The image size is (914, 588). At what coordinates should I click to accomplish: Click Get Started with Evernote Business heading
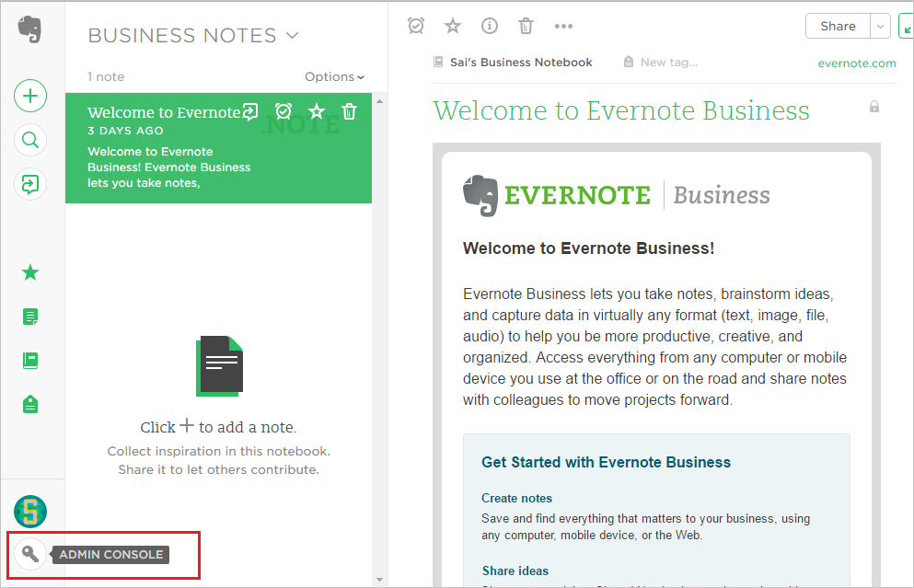pyautogui.click(x=606, y=462)
